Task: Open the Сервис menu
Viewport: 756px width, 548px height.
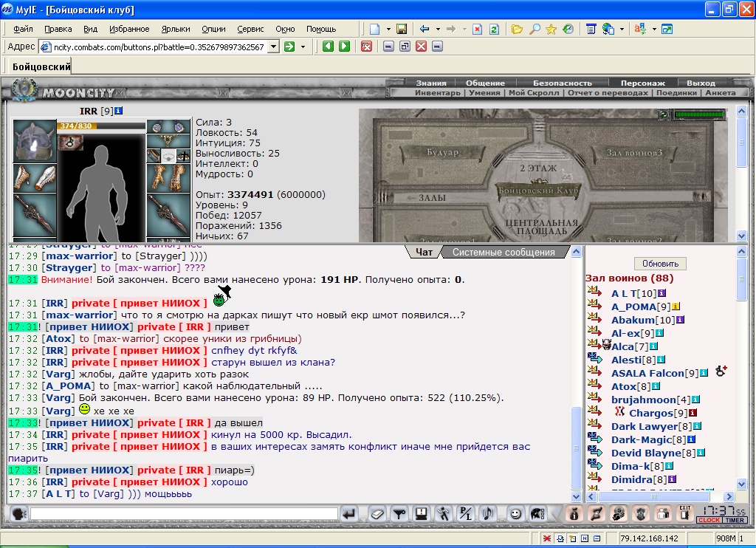Action: point(250,29)
